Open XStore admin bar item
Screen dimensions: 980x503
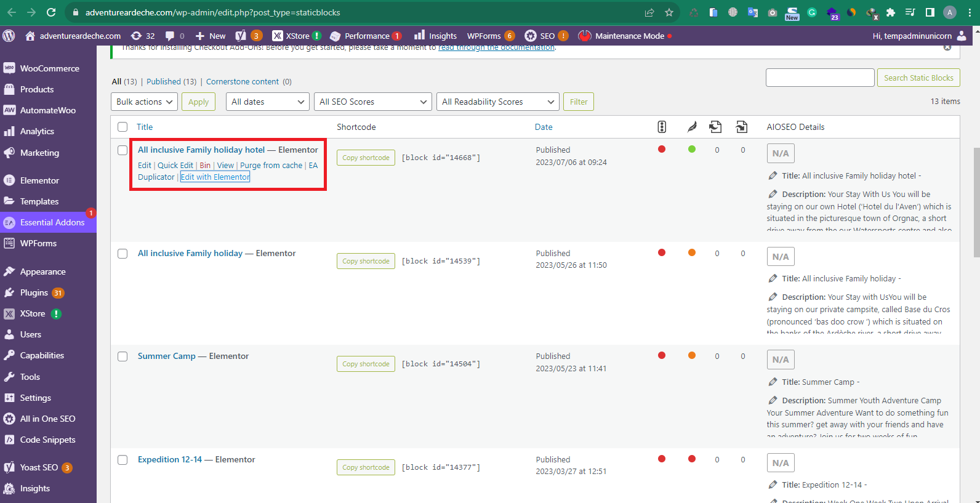point(297,36)
